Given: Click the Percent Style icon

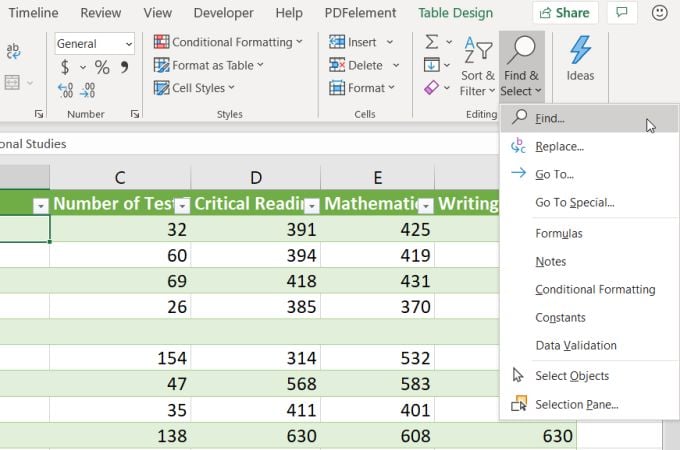Looking at the screenshot, I should tap(102, 67).
